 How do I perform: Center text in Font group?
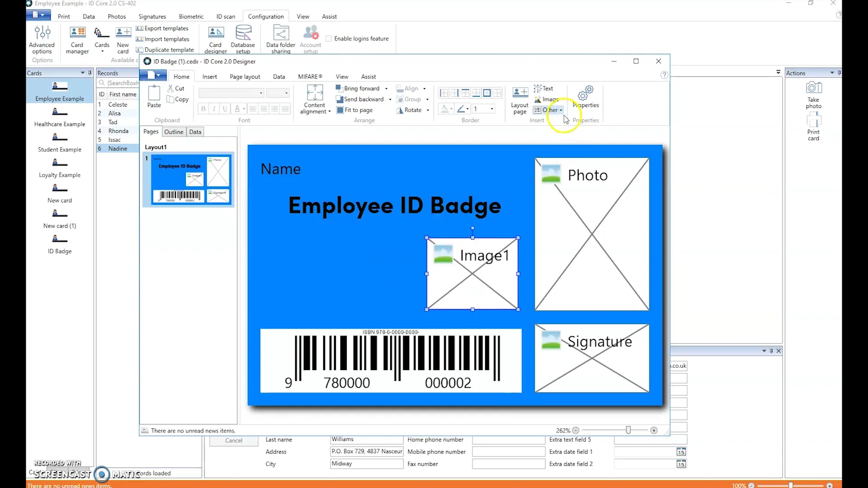[264, 108]
